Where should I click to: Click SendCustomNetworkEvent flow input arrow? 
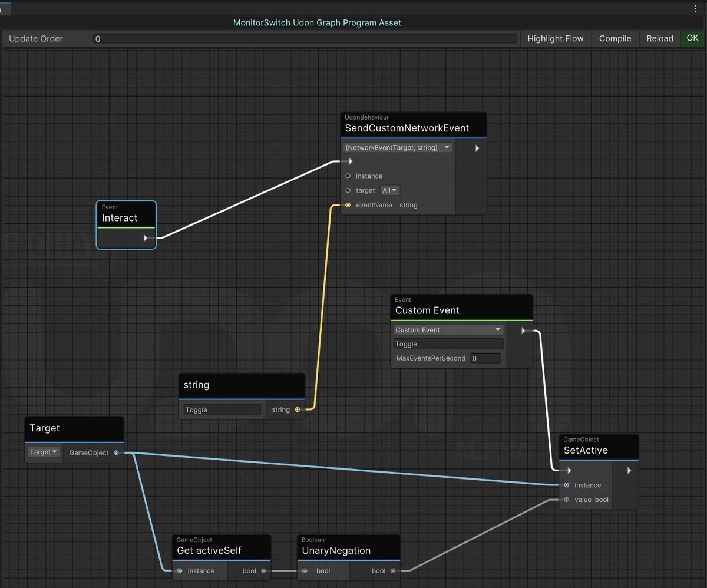click(350, 161)
